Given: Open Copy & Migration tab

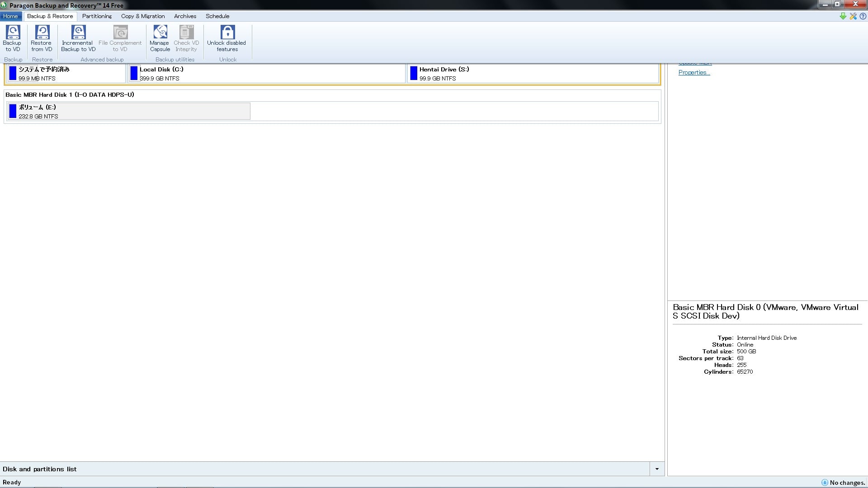Looking at the screenshot, I should click(143, 16).
